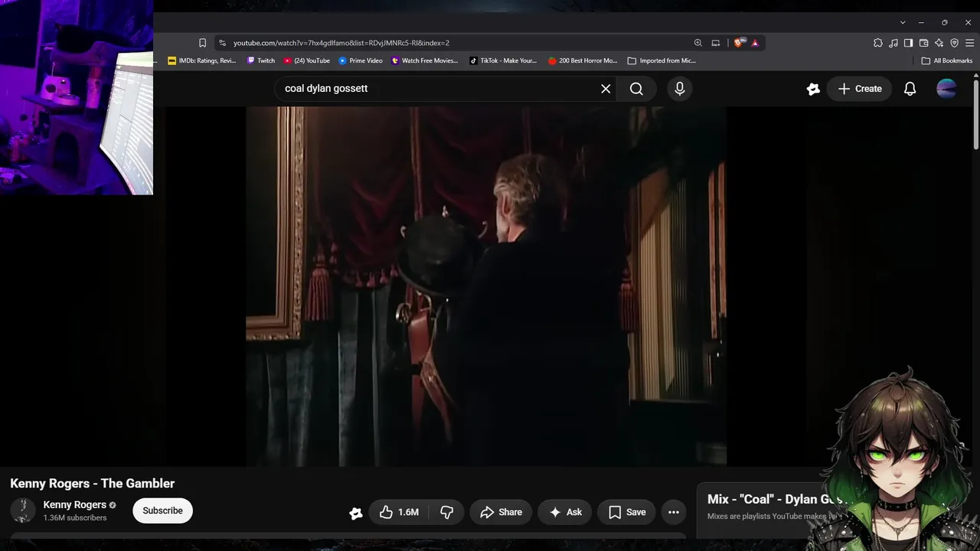980x551 pixels.
Task: Click the cast/picture-in-picture icon in the address bar
Action: click(716, 43)
